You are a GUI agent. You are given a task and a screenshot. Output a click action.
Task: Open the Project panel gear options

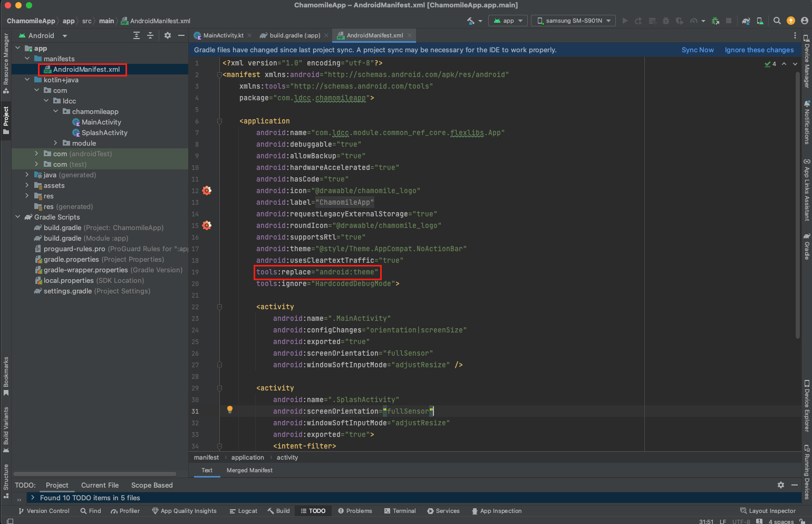[168, 35]
